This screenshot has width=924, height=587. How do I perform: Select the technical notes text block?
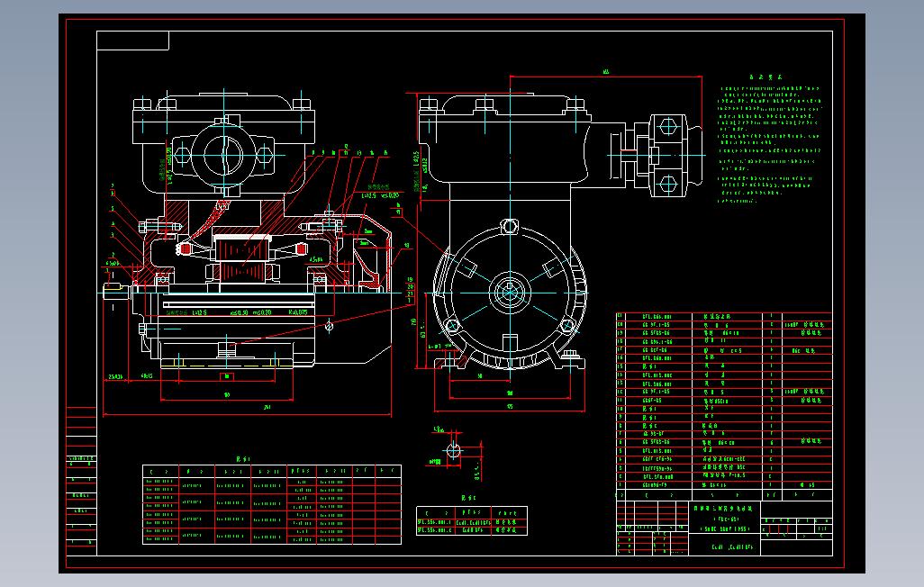click(x=768, y=140)
